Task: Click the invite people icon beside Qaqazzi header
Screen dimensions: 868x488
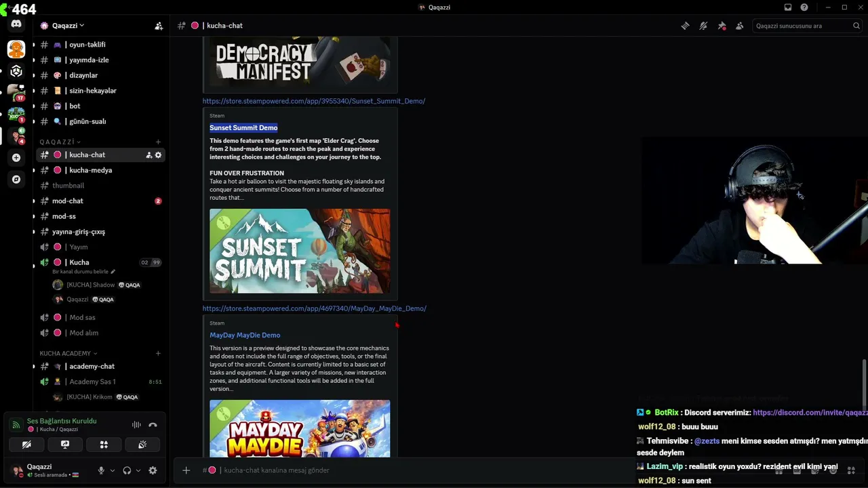Action: point(159,26)
